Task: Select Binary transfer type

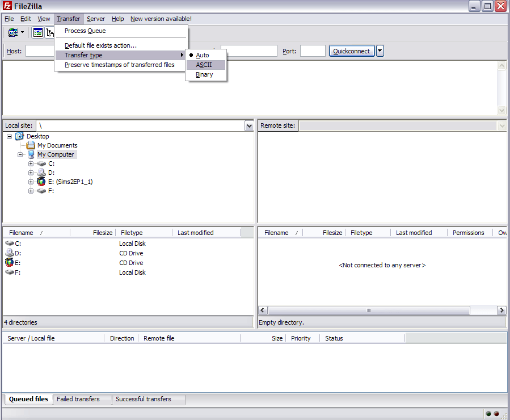Action: click(x=206, y=74)
